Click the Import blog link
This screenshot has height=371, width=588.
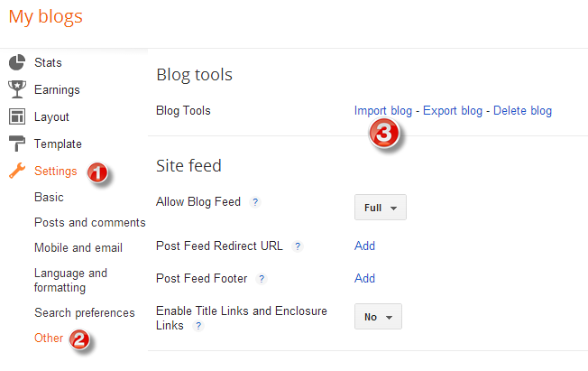[382, 111]
